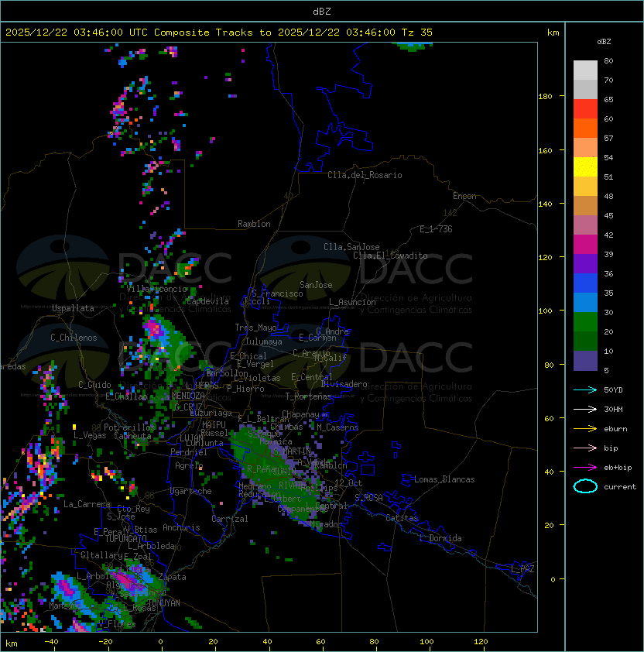644x652 pixels.
Task: Select the light gray 70-80 dBZ swatch
Action: pyautogui.click(x=585, y=70)
